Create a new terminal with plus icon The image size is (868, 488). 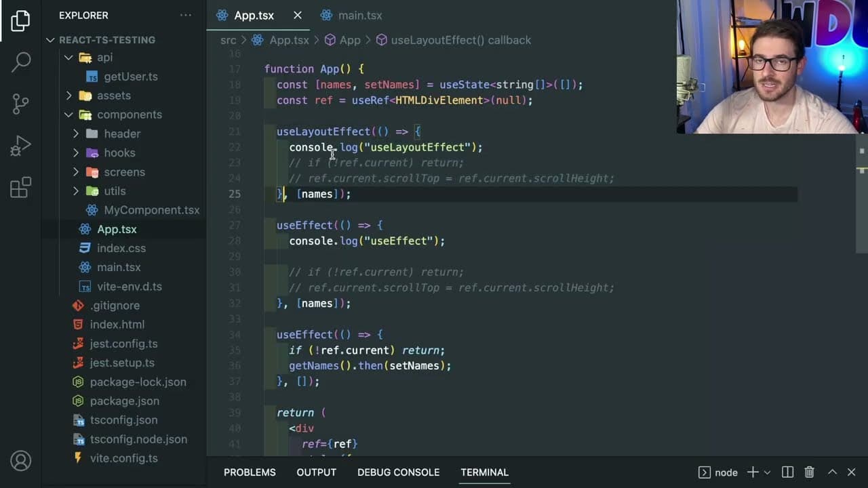753,472
